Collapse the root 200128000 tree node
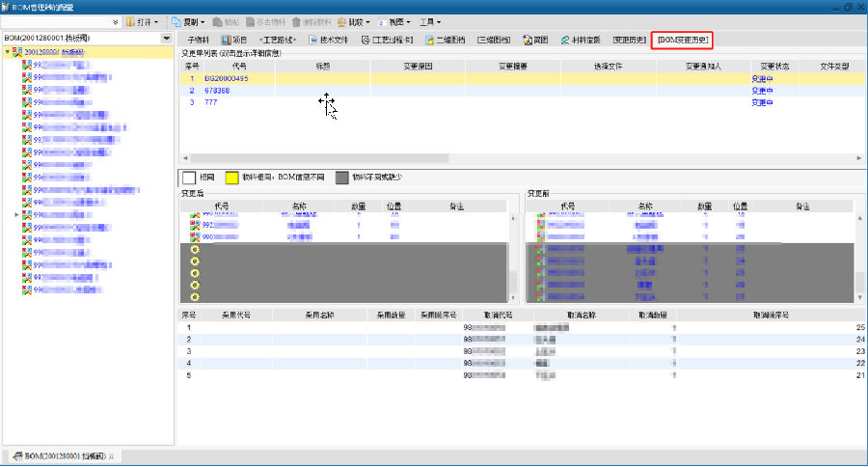The image size is (868, 467). coord(7,51)
